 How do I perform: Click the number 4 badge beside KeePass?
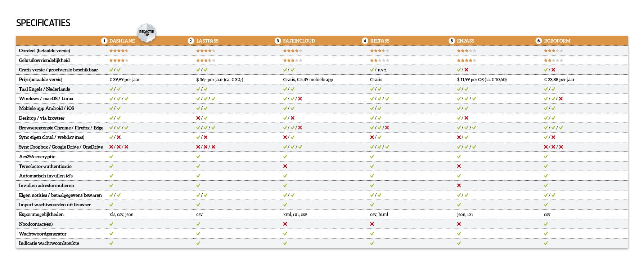(x=365, y=41)
